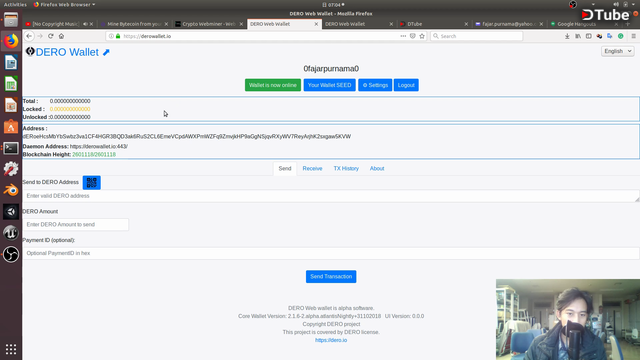This screenshot has width=640, height=360.
Task: Click the Send Transaction button
Action: tap(331, 276)
